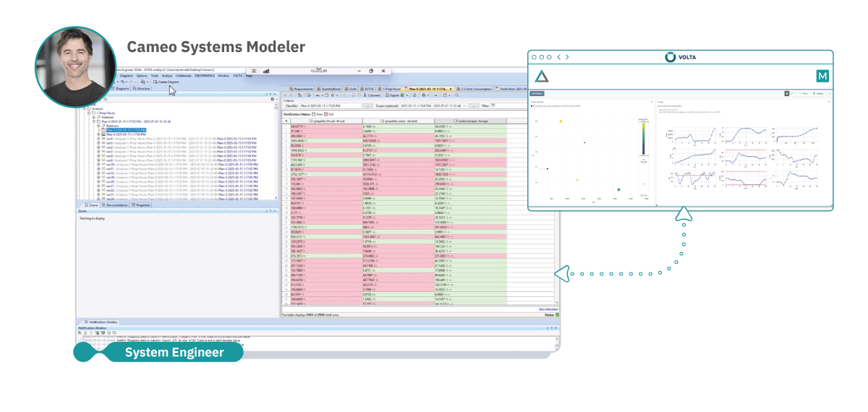This screenshot has height=412, width=868.
Task: Open the Units diagram tab
Action: point(351,89)
